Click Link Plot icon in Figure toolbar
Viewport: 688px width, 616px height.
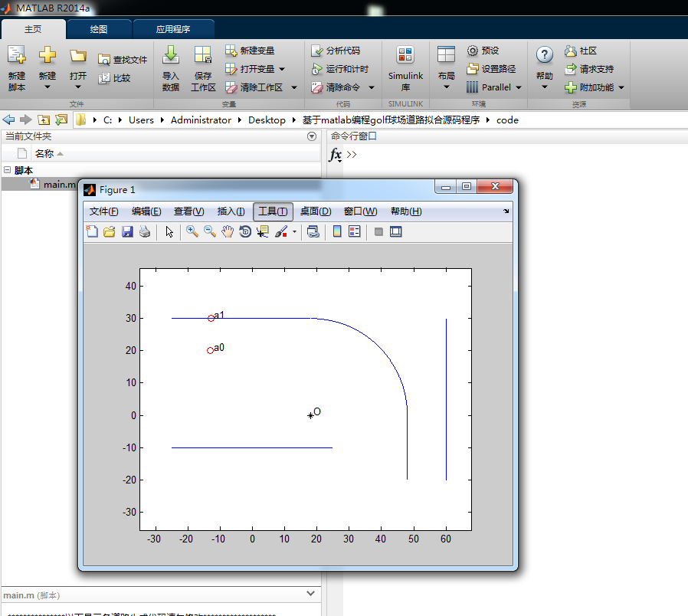313,231
